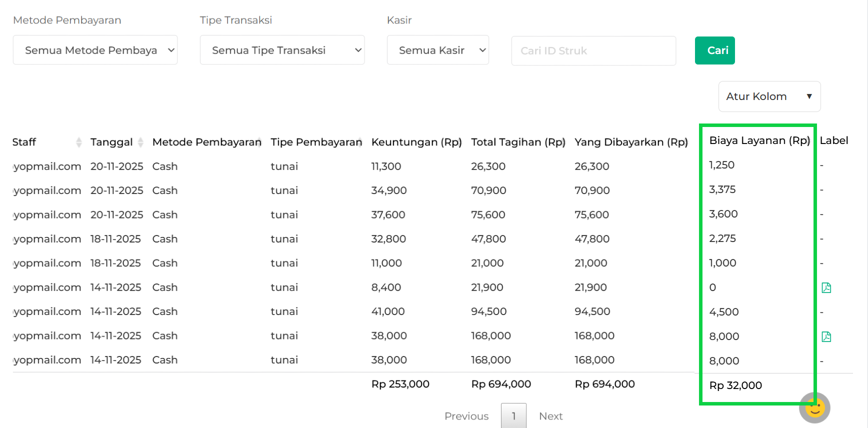Select page 1 in the pagination

[513, 416]
